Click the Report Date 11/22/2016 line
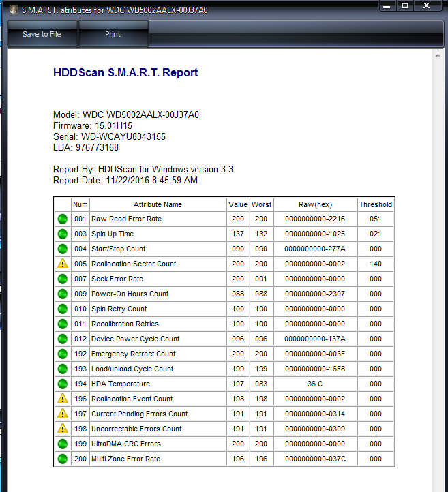Screen dimensions: 448x492 click(x=125, y=180)
